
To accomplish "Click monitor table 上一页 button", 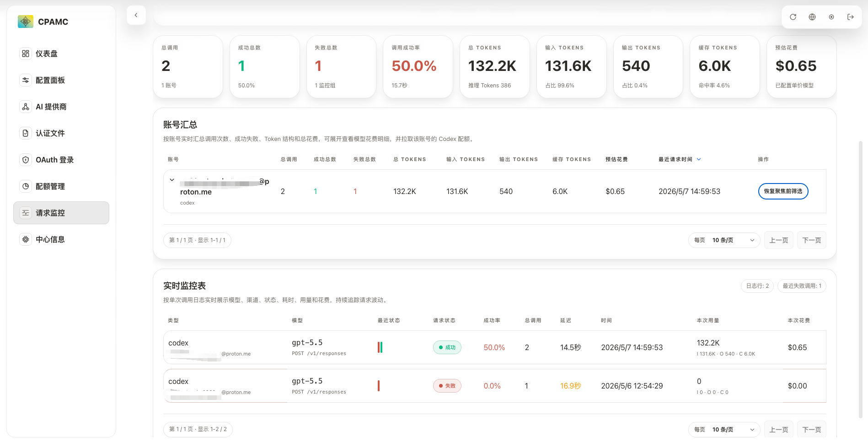I will tap(779, 430).
